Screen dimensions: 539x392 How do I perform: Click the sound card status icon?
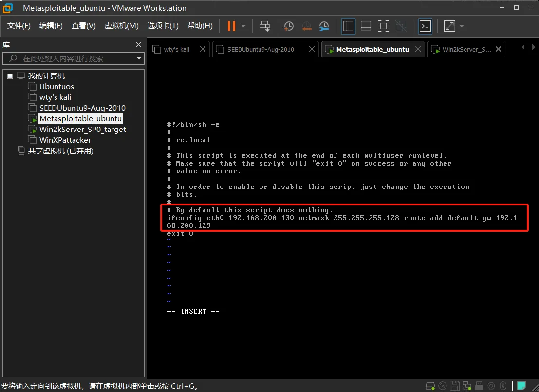point(491,386)
